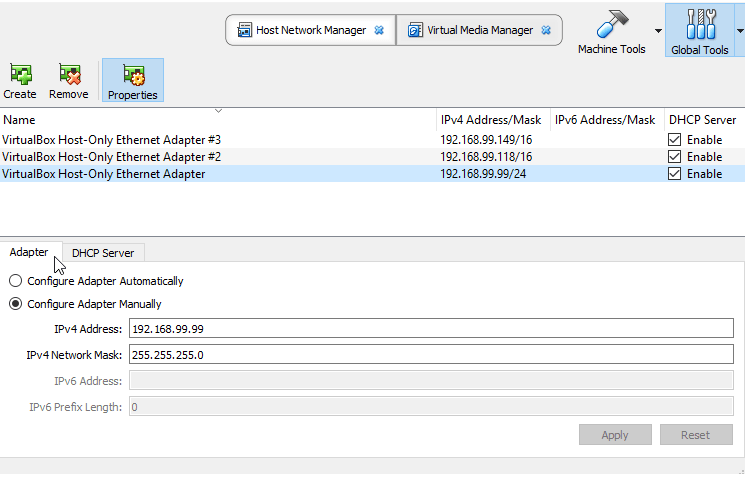745x478 pixels.
Task: Click the IPv4 Address/Mask column header
Action: click(493, 120)
